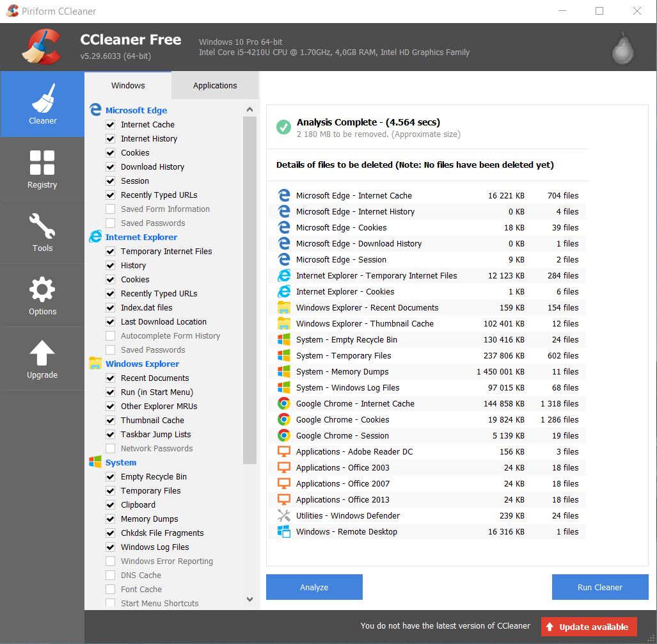Select the Windows tab
This screenshot has width=657, height=644.
[x=128, y=86]
